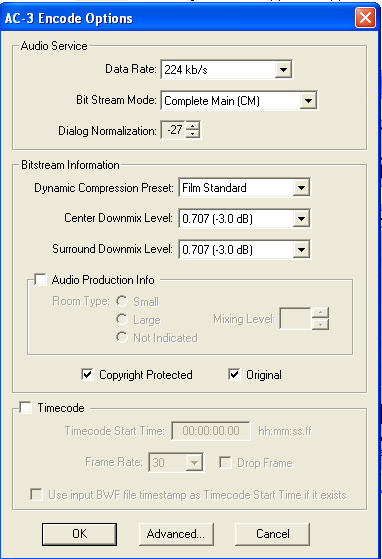Open the Data Rate dropdown arrow
The image size is (382, 559).
point(283,70)
